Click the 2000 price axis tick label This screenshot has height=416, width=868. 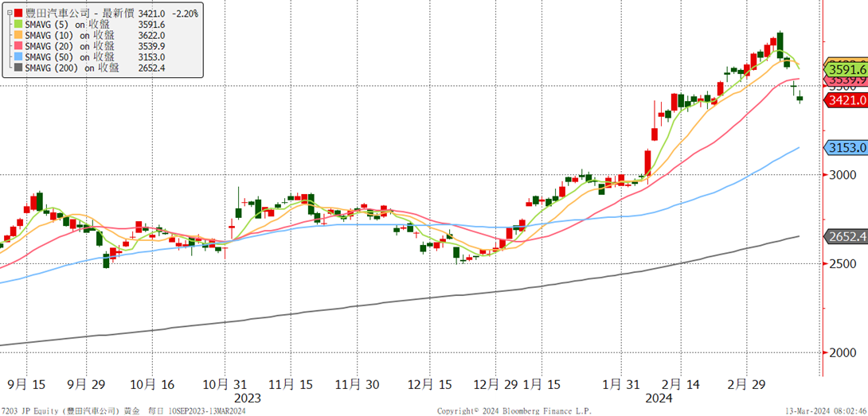843,352
